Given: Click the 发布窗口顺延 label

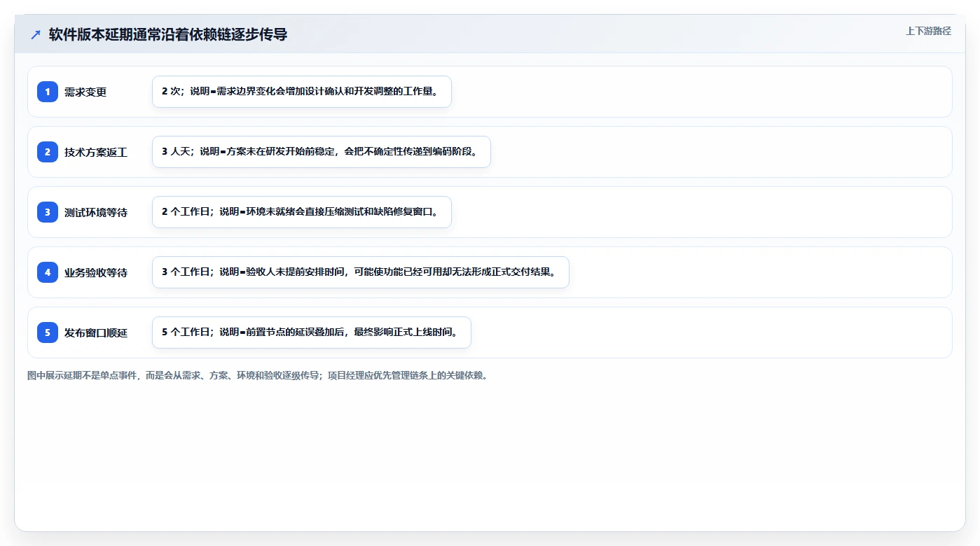Looking at the screenshot, I should coord(96,332).
